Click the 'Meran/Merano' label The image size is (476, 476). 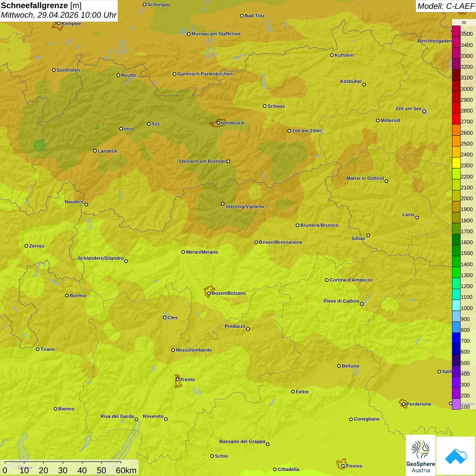coord(202,252)
